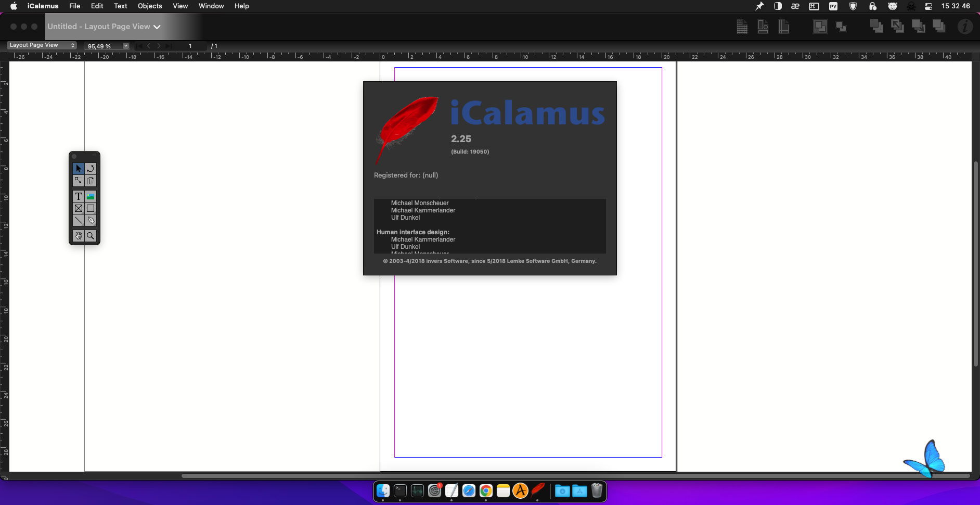Screen dimensions: 980x505
Task: Expand the Untitled document title chevron
Action: 157,27
